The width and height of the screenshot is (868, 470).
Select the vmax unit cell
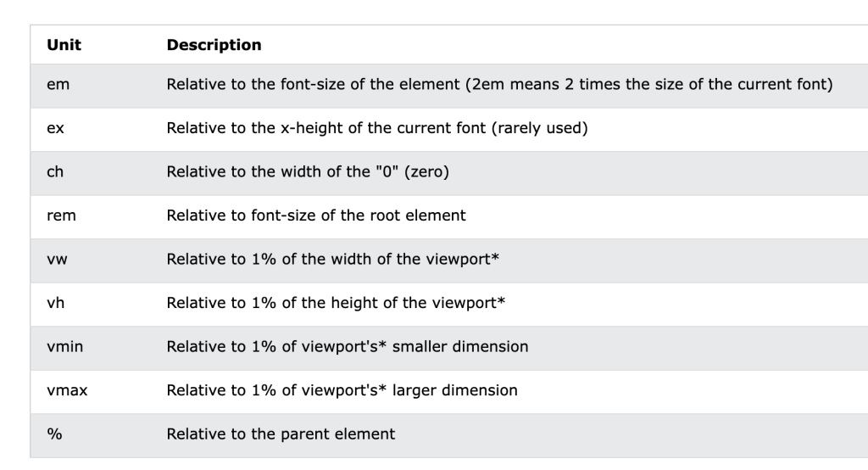click(66, 391)
